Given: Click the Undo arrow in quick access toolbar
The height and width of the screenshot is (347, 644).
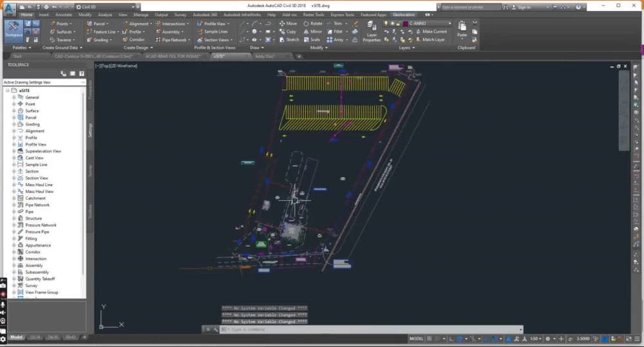Looking at the screenshot, I should click(x=54, y=7).
